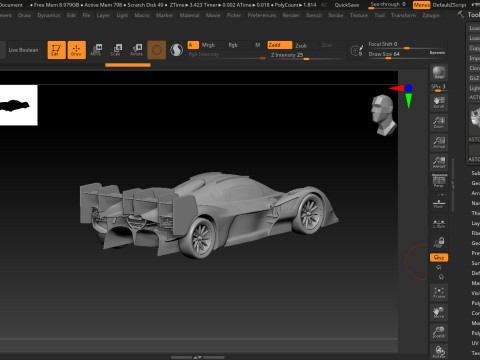Click the Frame icon
Viewport: 480px width, 360px height.
(x=439, y=292)
